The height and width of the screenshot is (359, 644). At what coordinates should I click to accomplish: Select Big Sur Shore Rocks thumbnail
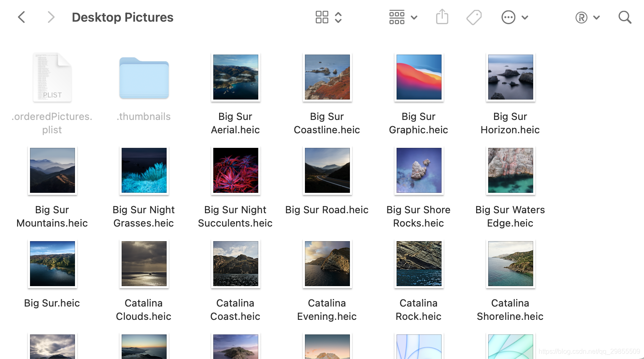pos(419,170)
